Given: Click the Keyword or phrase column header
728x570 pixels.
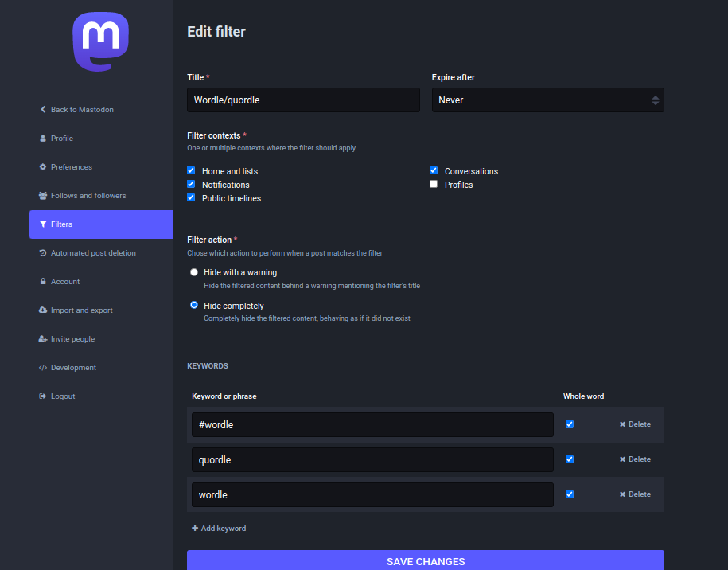Looking at the screenshot, I should 224,396.
